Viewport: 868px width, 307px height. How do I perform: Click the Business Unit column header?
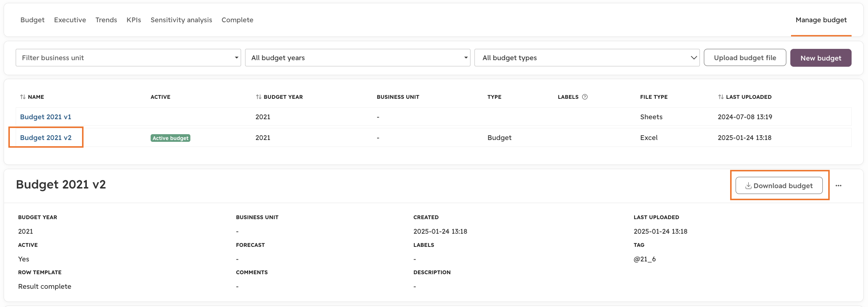(398, 97)
